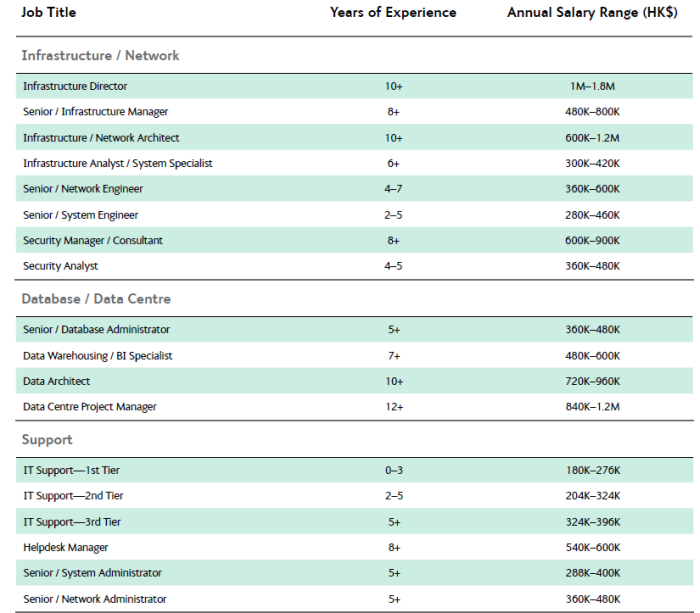Click the 'Security Analyst' job title
Viewport: 700px width, 613px height.
(x=60, y=266)
